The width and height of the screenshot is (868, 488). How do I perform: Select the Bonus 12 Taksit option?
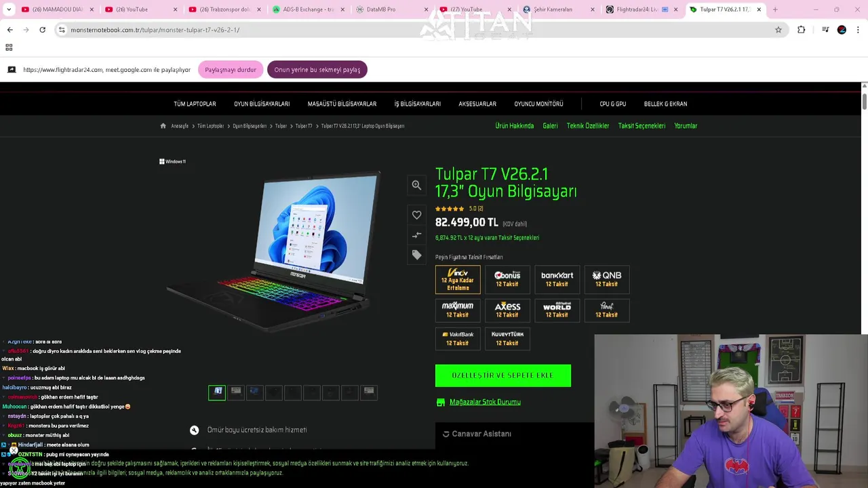point(507,279)
